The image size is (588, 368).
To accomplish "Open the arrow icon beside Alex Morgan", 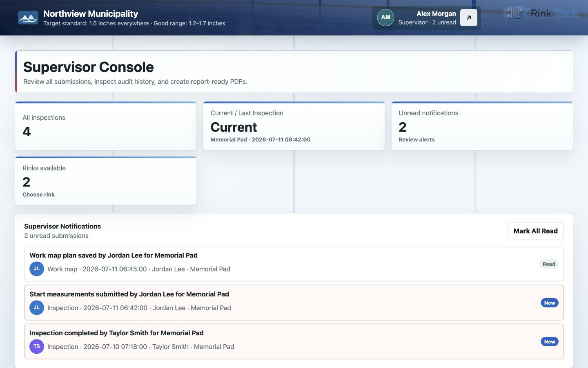I will click(x=469, y=18).
